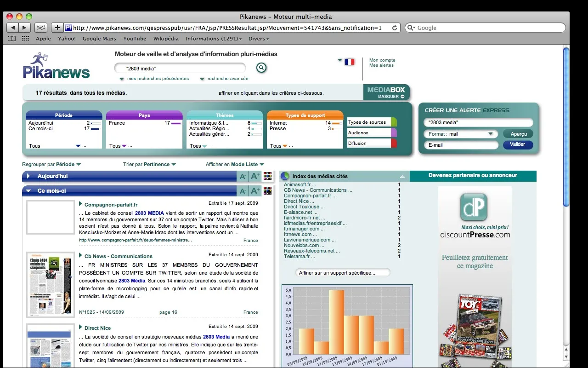Decrease font size in Ce mois-ci header
588x368 pixels.
243,190
